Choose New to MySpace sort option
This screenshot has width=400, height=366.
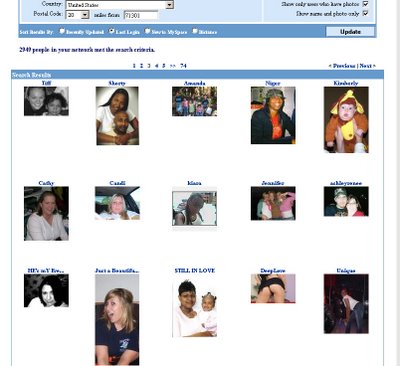click(x=147, y=31)
